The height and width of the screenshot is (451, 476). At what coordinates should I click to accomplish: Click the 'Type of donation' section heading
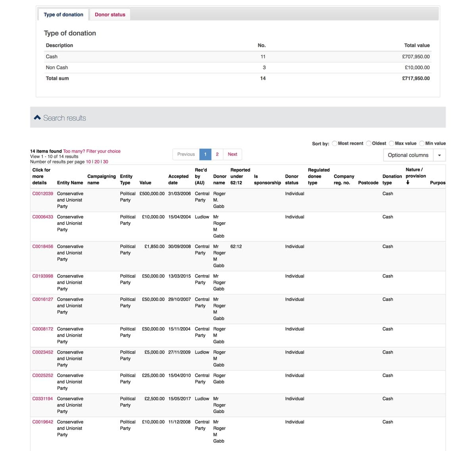pyautogui.click(x=70, y=33)
